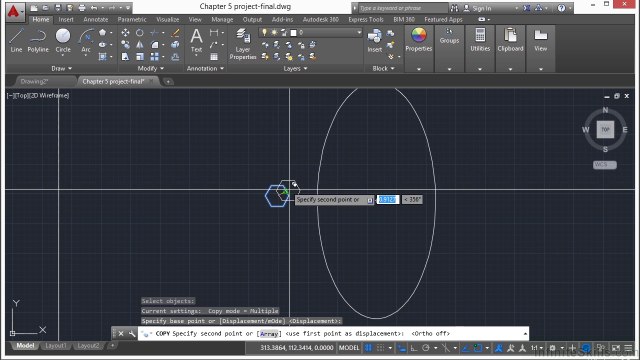Click the Mirror tool in Modify panel
The width and height of the screenshot is (640, 360).
[x=140, y=44]
